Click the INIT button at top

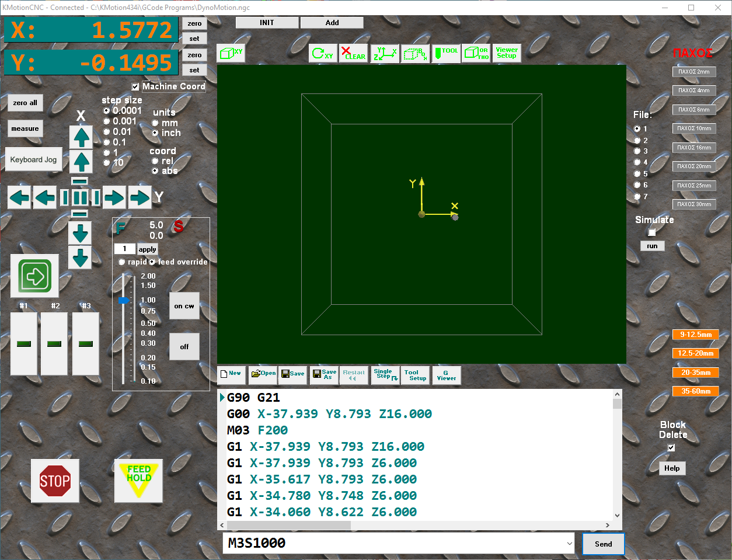pyautogui.click(x=267, y=23)
